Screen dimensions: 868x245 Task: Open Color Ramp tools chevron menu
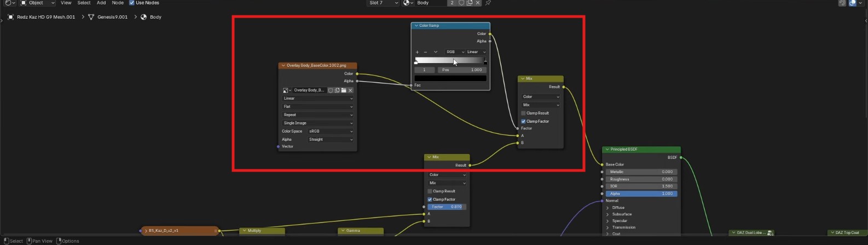436,52
